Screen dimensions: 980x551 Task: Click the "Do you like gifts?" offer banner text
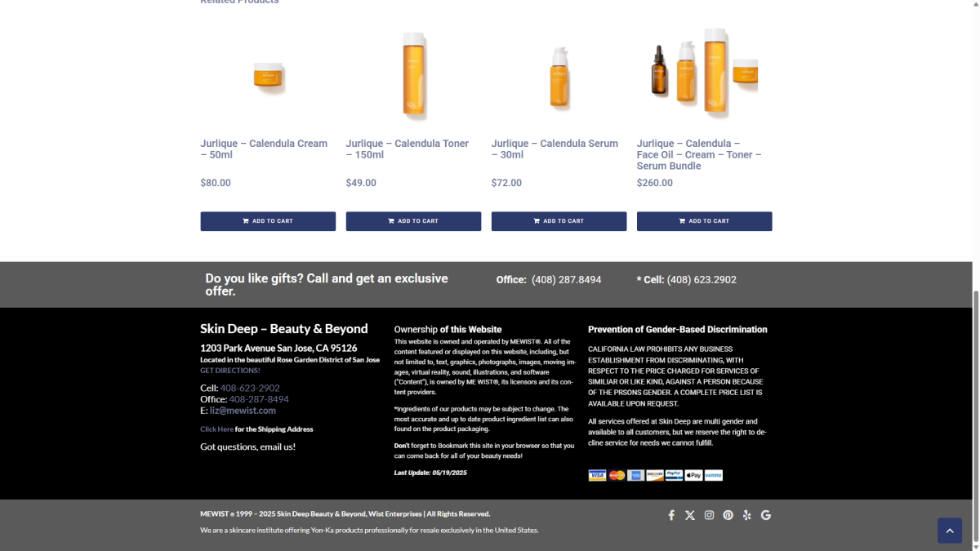[327, 285]
